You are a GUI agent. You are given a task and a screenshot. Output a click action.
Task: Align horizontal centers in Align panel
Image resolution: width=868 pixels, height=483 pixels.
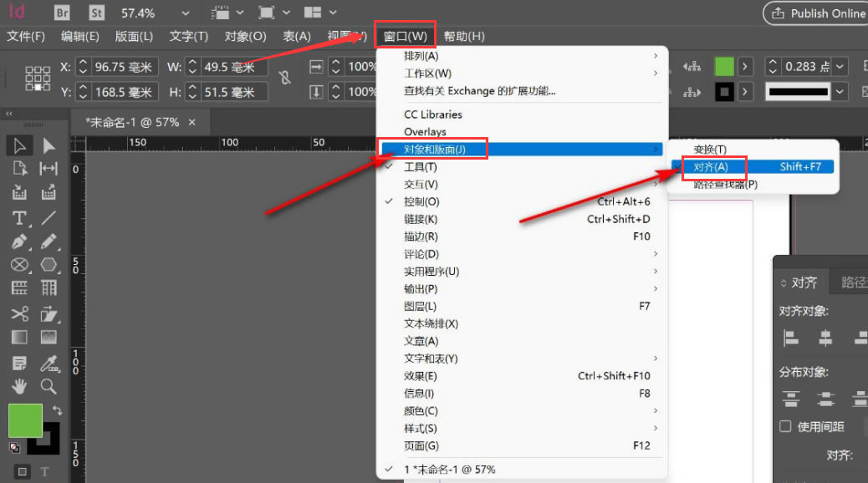point(825,338)
